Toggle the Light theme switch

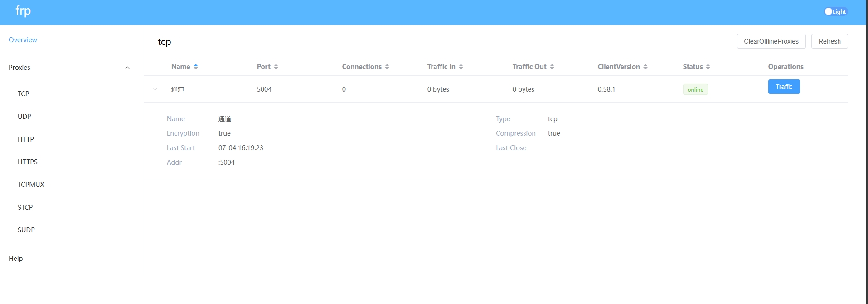coord(835,12)
